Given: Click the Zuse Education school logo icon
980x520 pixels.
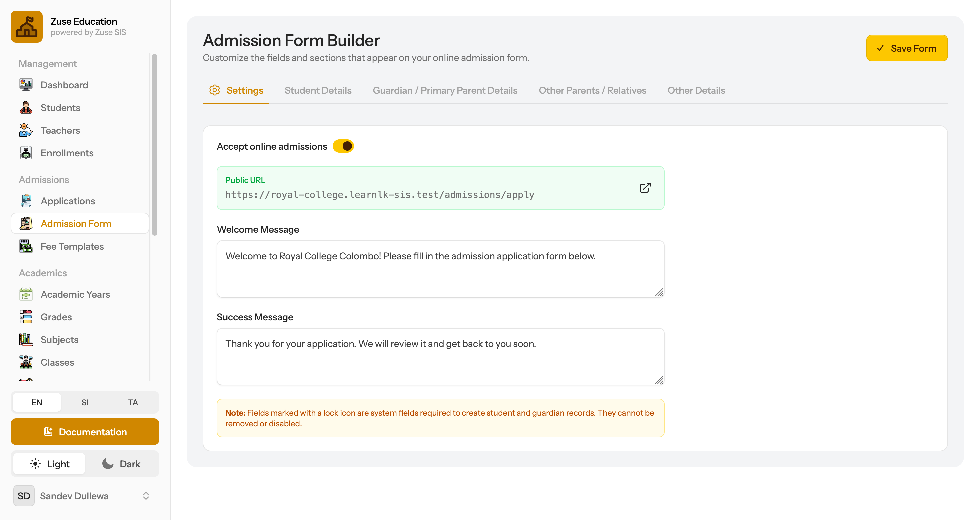Looking at the screenshot, I should [x=27, y=27].
